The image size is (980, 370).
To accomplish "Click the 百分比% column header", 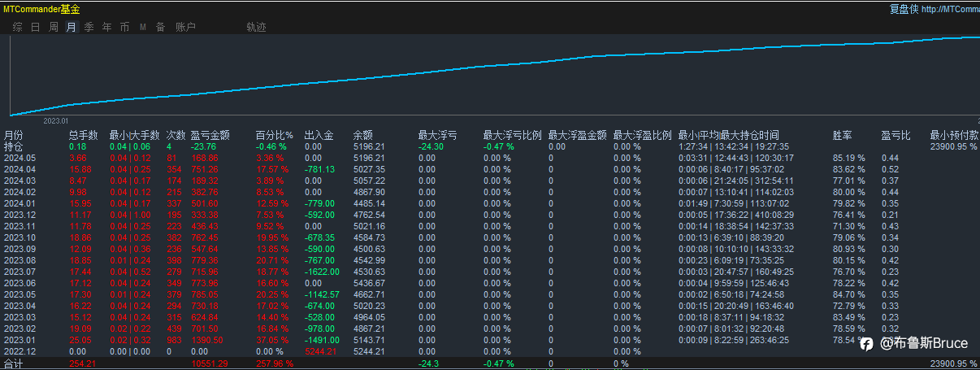I will [x=274, y=135].
